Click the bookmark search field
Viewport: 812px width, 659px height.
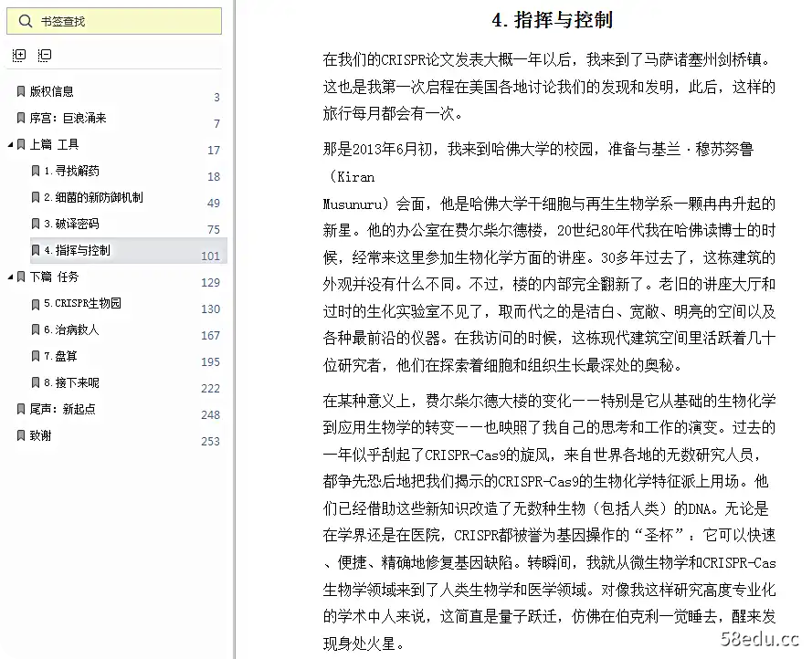pyautogui.click(x=114, y=21)
